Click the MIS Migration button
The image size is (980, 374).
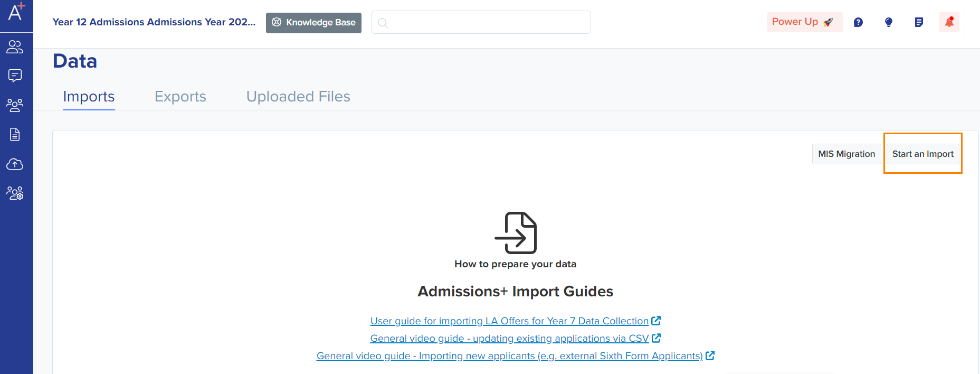point(846,154)
